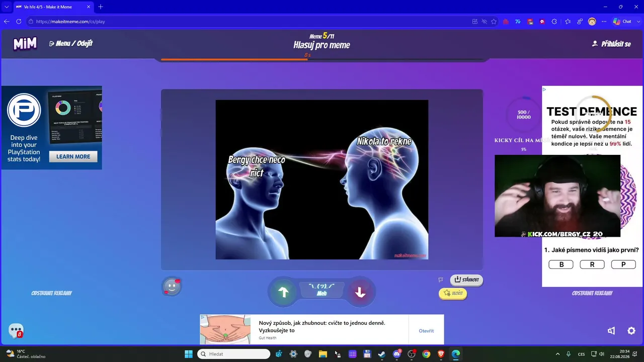Open a new browser tab
Viewport: 644px width, 362px height.
pyautogui.click(x=101, y=7)
